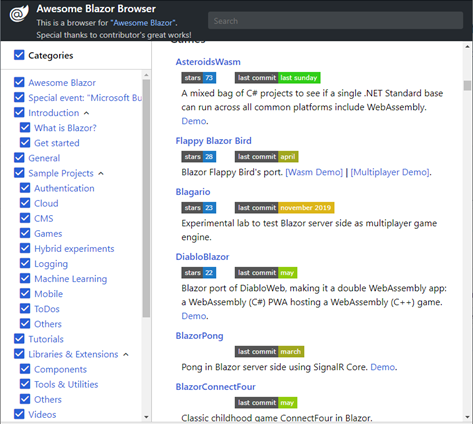
Task: Open the BlazorConnectFour project link
Action: coord(215,387)
